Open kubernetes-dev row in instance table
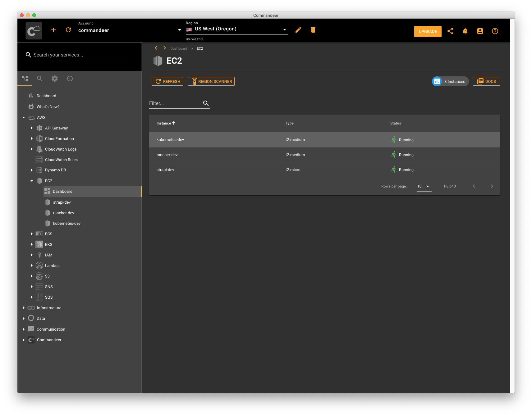This screenshot has height=416, width=532. 324,140
